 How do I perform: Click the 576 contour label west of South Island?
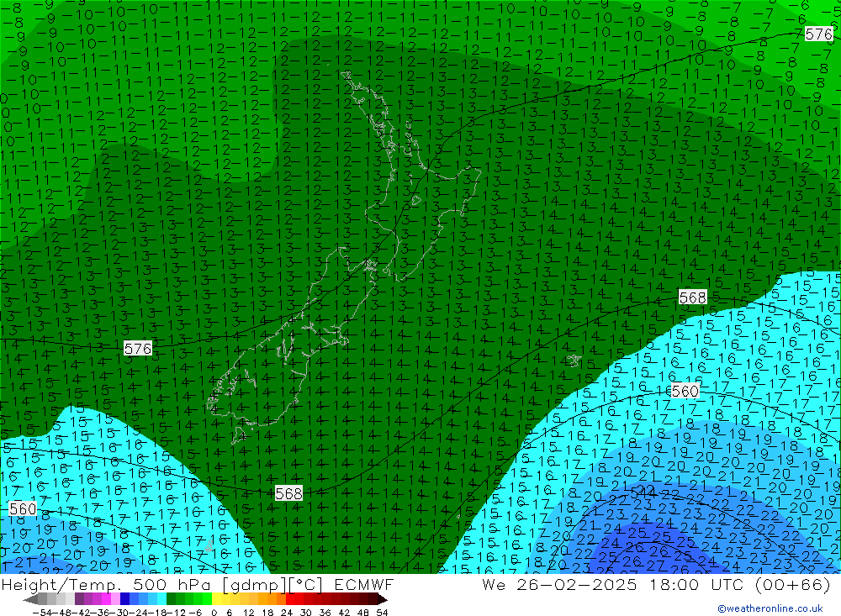(x=138, y=349)
